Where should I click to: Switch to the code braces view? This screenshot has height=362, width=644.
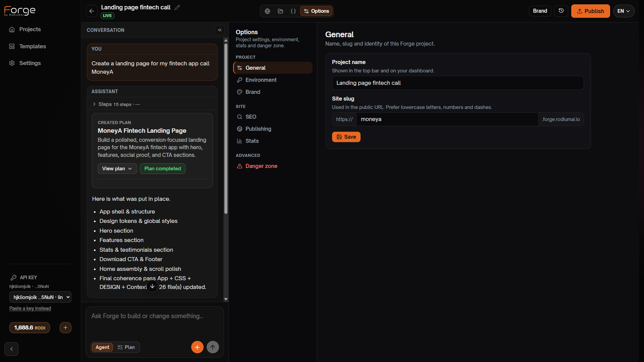pos(293,11)
